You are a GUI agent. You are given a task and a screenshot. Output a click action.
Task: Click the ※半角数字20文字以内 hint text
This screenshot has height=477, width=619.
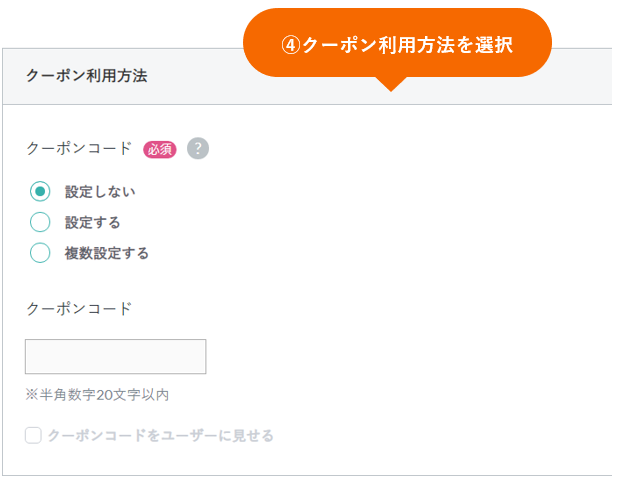coord(98,395)
